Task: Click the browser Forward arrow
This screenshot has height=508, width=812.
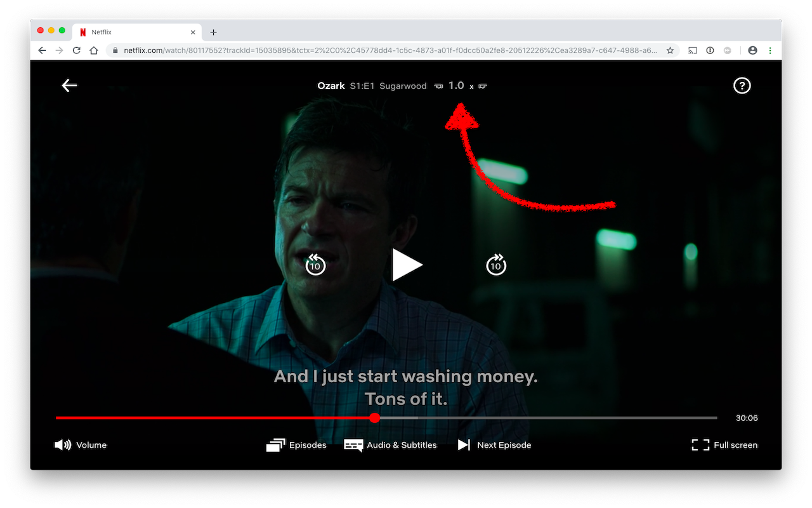Action: click(59, 50)
